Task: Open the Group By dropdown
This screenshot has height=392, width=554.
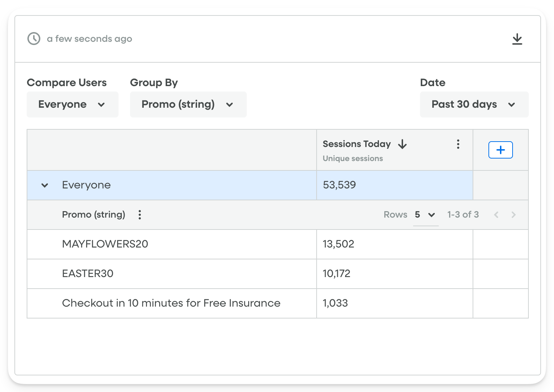Action: pyautogui.click(x=188, y=104)
